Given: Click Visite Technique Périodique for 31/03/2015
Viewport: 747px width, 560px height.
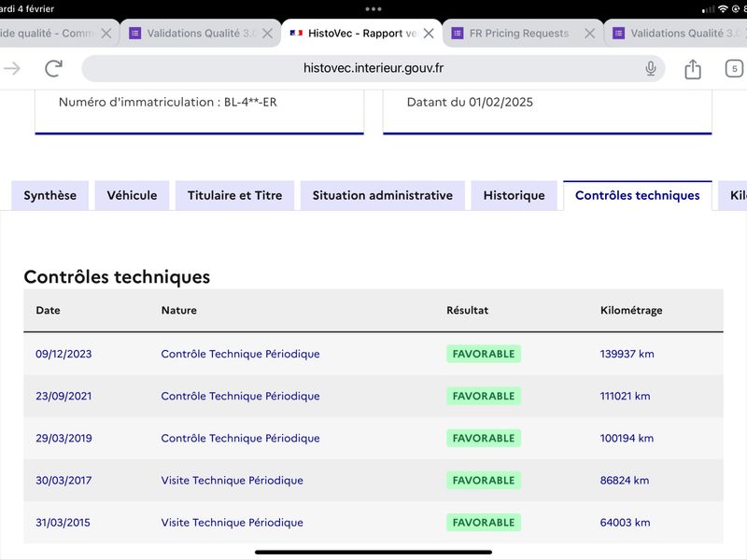Looking at the screenshot, I should pyautogui.click(x=232, y=523).
